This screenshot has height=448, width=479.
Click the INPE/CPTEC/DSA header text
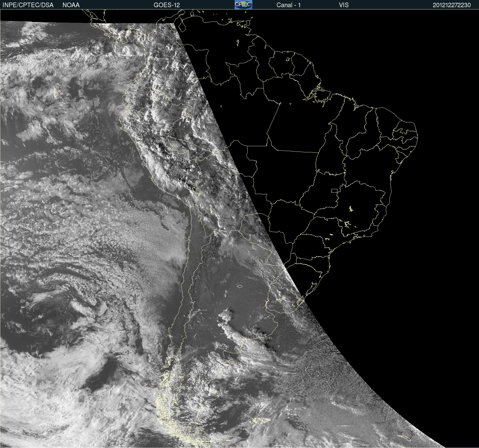[28, 5]
